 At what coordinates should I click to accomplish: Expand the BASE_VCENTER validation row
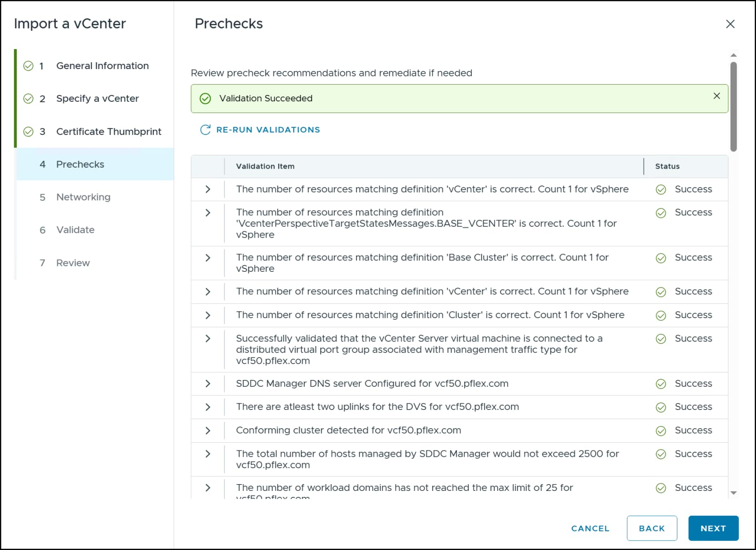(208, 213)
